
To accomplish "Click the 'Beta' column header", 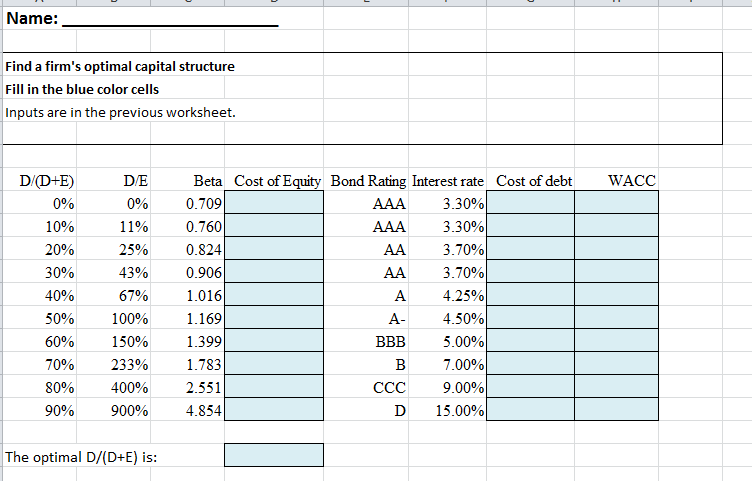I will 208,181.
